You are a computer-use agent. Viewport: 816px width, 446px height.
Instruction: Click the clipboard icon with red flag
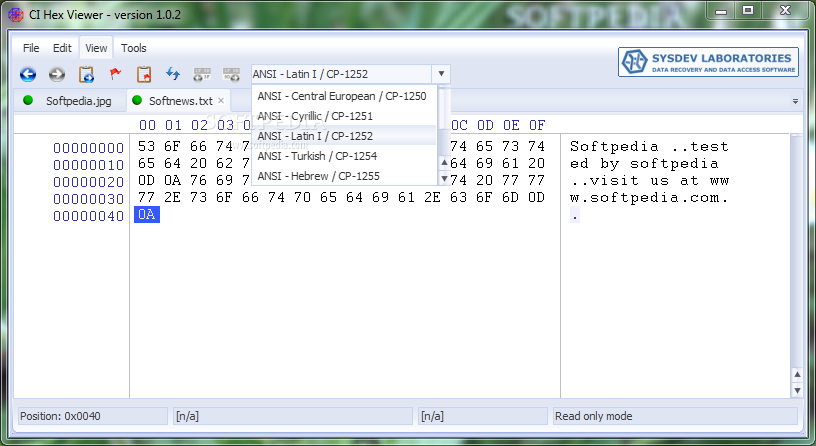click(x=144, y=74)
